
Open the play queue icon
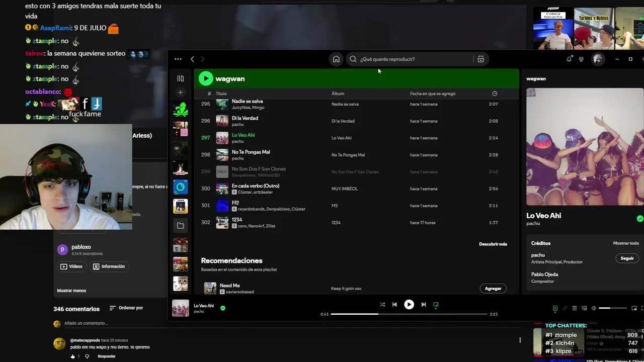tap(575, 308)
